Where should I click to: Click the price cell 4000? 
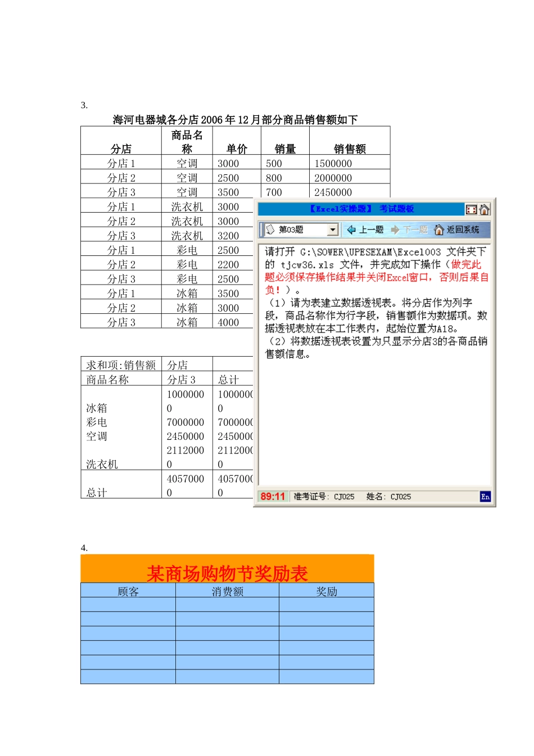pyautogui.click(x=228, y=322)
